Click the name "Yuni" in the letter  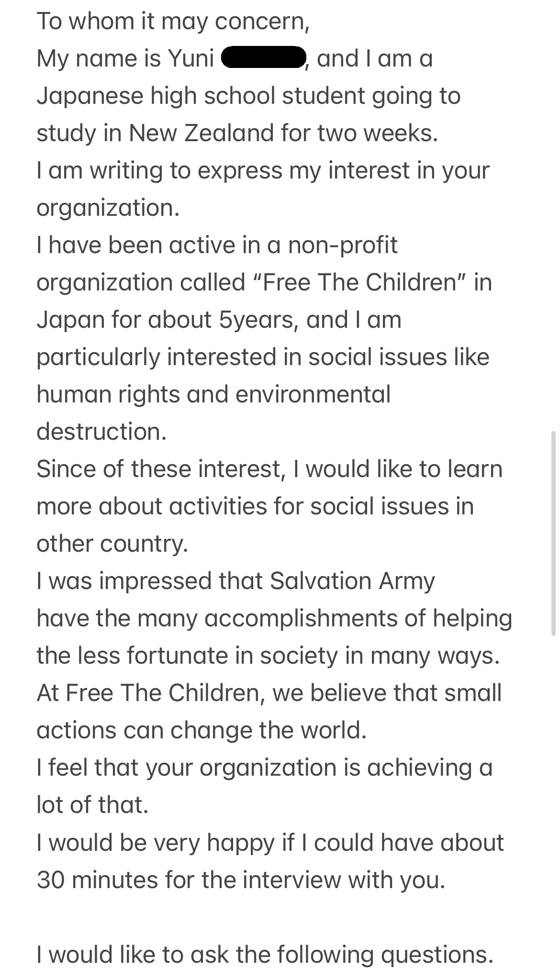click(191, 59)
